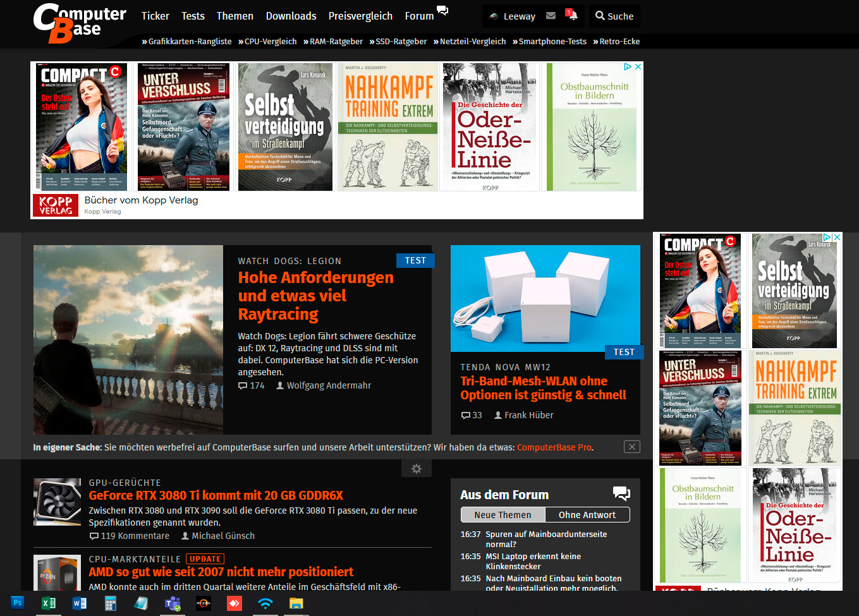The width and height of the screenshot is (859, 616).
Task: Follow the ComputerBase Pro link
Action: coord(554,447)
